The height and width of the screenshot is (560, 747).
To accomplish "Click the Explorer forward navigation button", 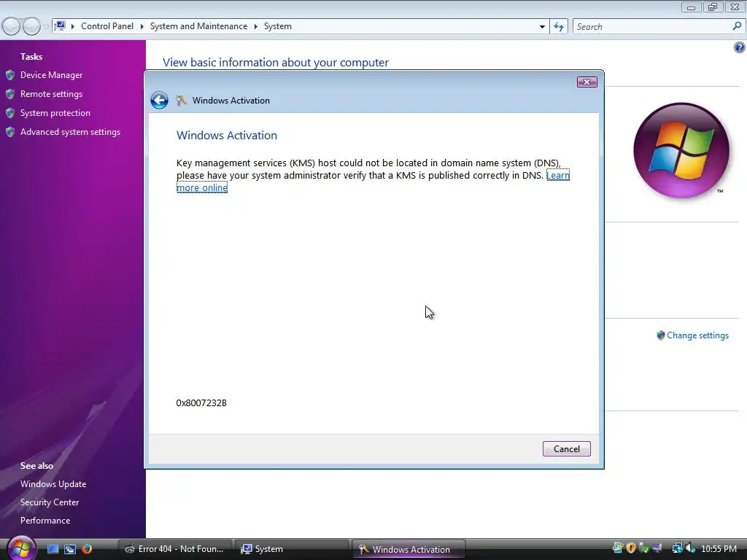I will click(31, 26).
